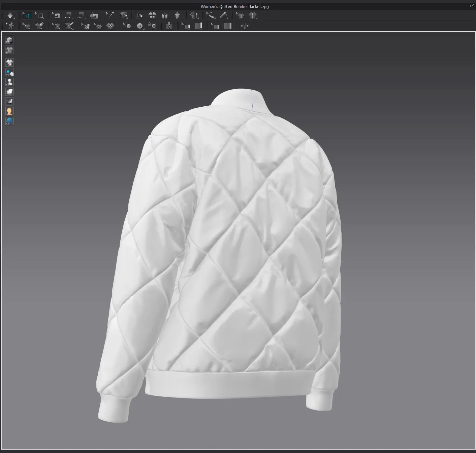This screenshot has height=453, width=476.
Task: Choose the Piping fabric tool
Action: point(228,26)
